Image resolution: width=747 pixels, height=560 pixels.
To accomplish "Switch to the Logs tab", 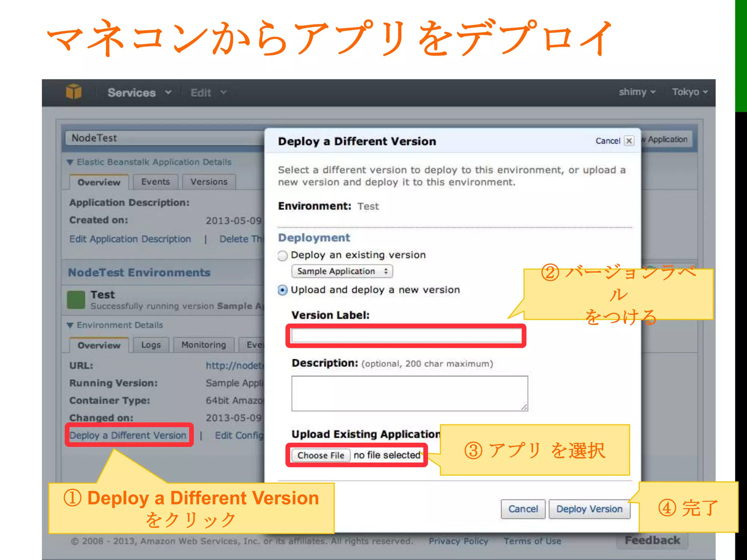I will pos(151,345).
